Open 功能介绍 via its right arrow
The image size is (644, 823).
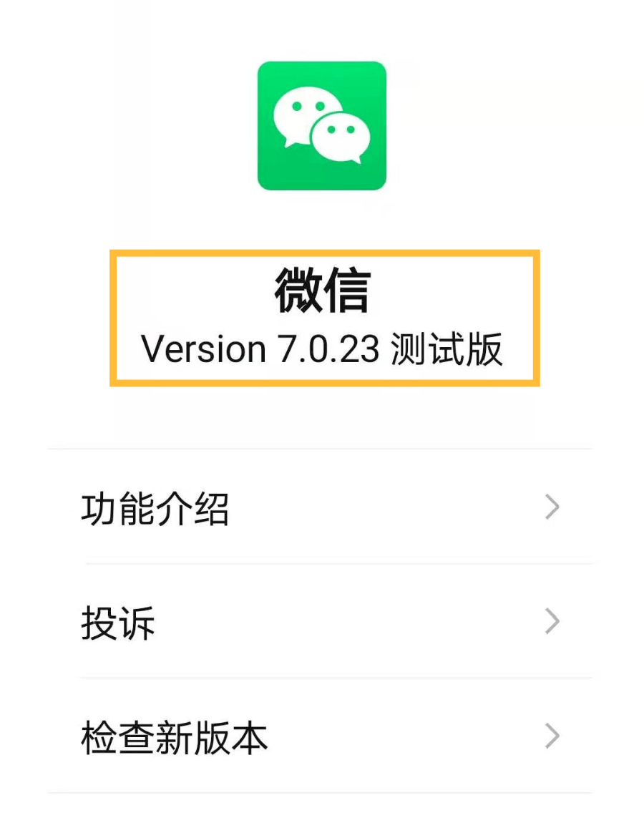pyautogui.click(x=552, y=507)
